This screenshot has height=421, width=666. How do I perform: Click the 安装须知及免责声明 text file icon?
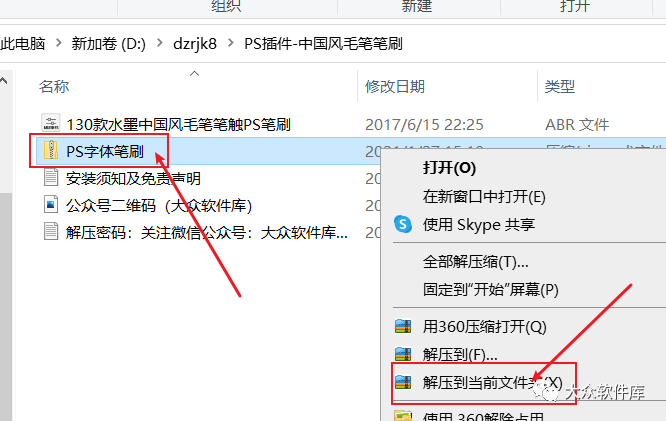(x=51, y=177)
